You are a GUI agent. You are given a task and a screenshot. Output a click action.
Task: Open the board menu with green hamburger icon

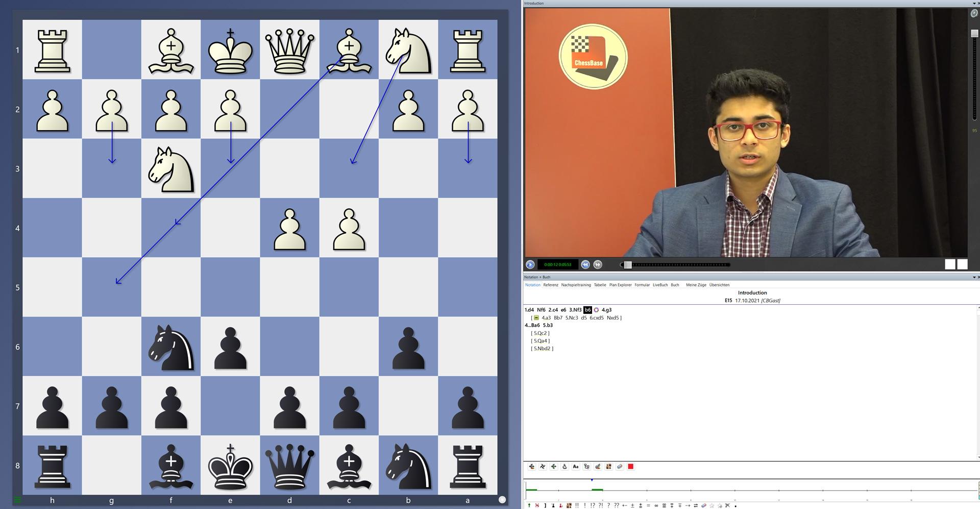17,500
